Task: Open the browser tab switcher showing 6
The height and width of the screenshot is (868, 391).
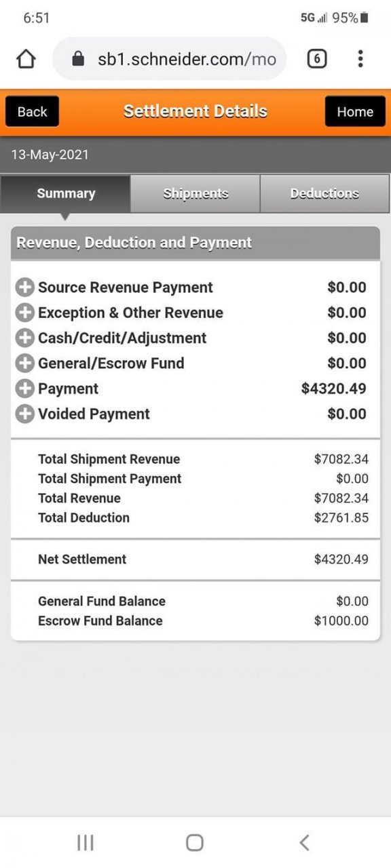Action: click(316, 59)
